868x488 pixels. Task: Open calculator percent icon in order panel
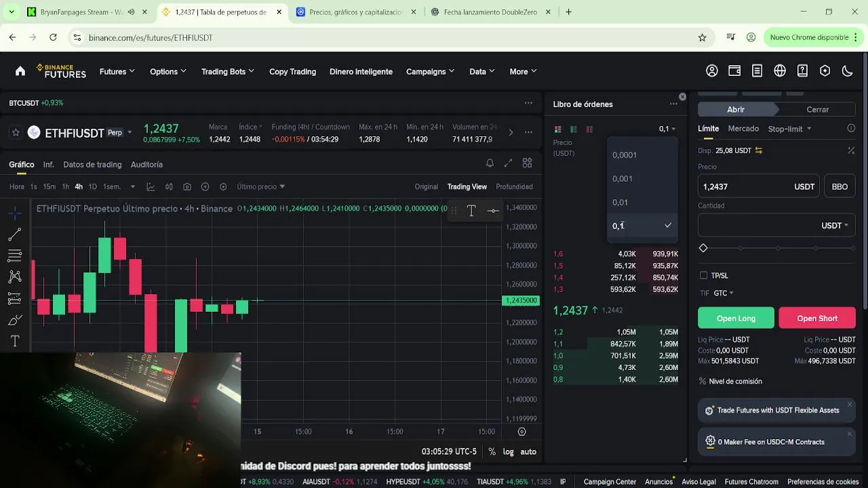851,150
